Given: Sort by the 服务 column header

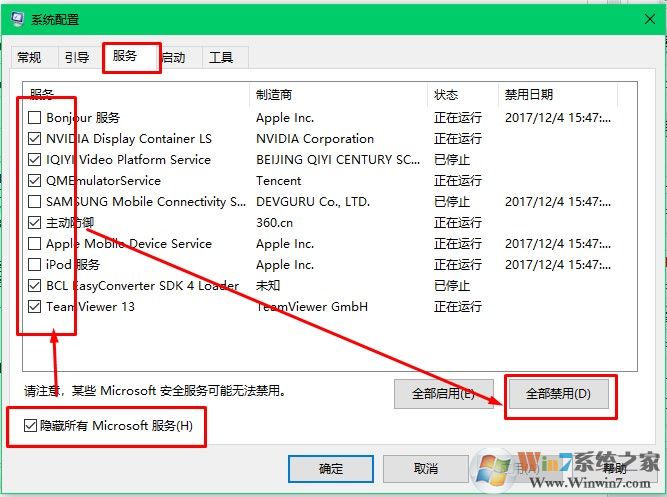Looking at the screenshot, I should pos(136,94).
